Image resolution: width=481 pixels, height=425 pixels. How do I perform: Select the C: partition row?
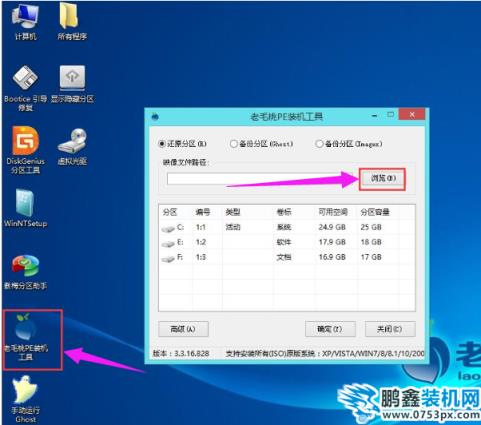click(287, 227)
